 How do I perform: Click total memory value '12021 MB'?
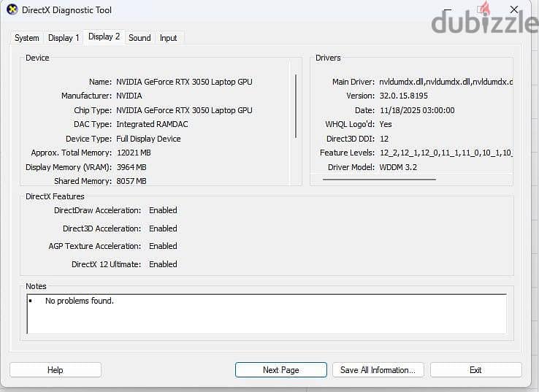pos(134,153)
